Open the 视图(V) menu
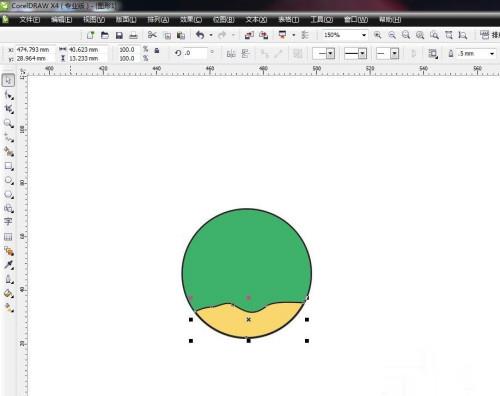Viewport: 500px width, 396px height. click(x=94, y=20)
